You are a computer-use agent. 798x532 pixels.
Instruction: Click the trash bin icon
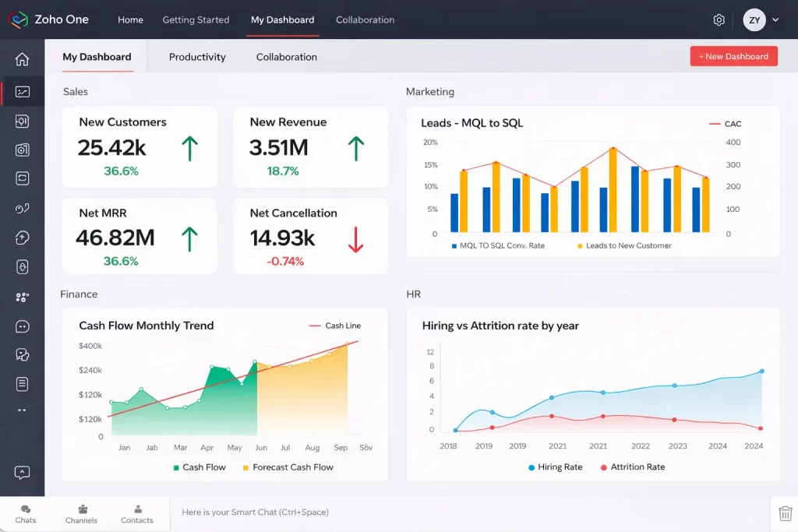pyautogui.click(x=785, y=513)
